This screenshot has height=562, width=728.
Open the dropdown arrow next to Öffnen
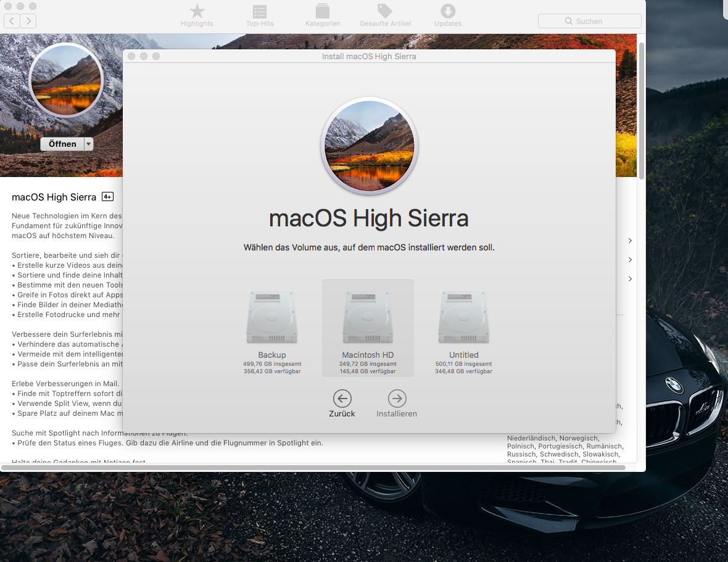click(89, 144)
